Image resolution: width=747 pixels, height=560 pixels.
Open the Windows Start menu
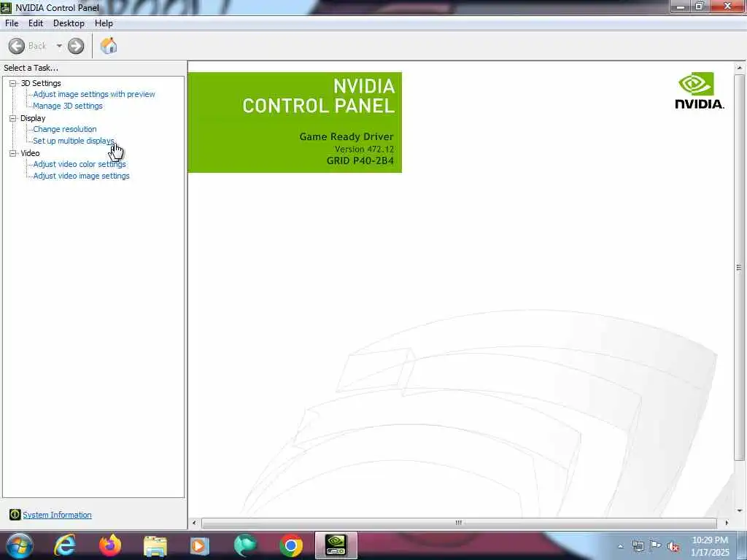point(19,545)
